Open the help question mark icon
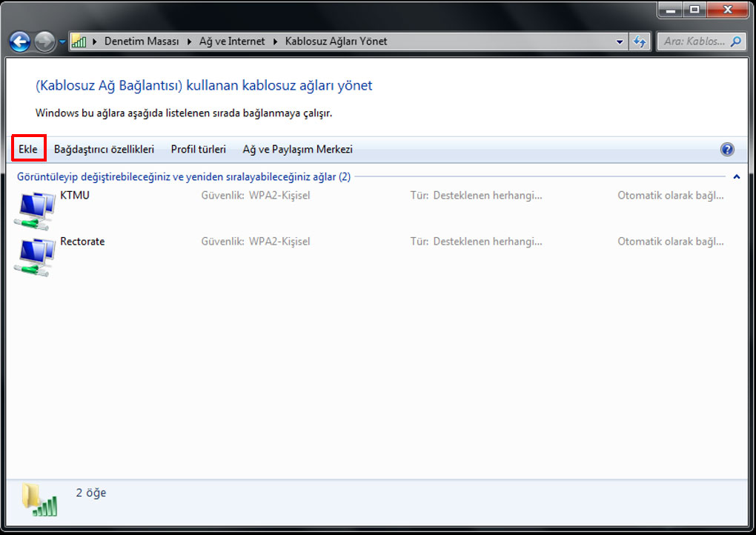Image resolution: width=756 pixels, height=535 pixels. 727,150
